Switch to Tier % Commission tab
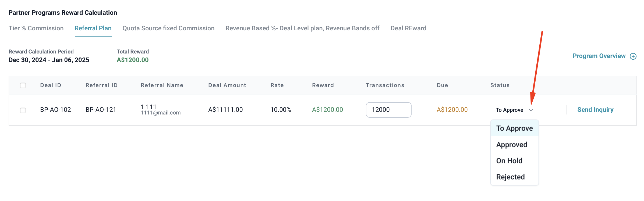The width and height of the screenshot is (644, 201). pos(36,28)
